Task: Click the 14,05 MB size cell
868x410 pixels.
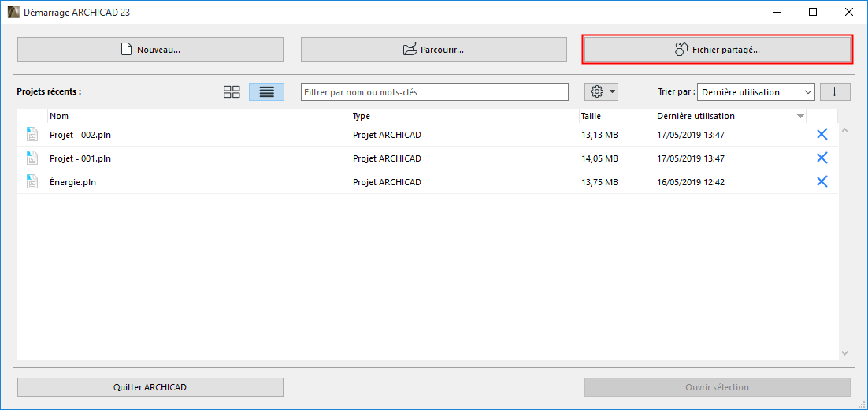Action: click(599, 158)
